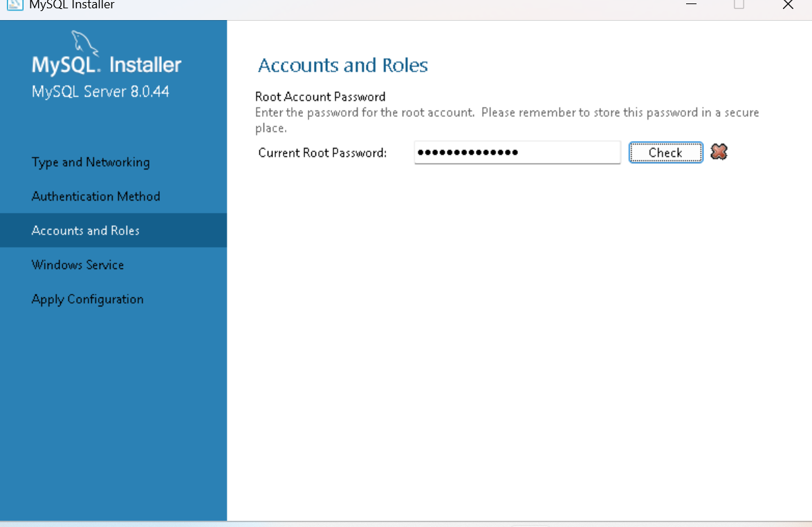The width and height of the screenshot is (812, 527).
Task: Click the MySQL dolphin logo
Action: point(84,42)
